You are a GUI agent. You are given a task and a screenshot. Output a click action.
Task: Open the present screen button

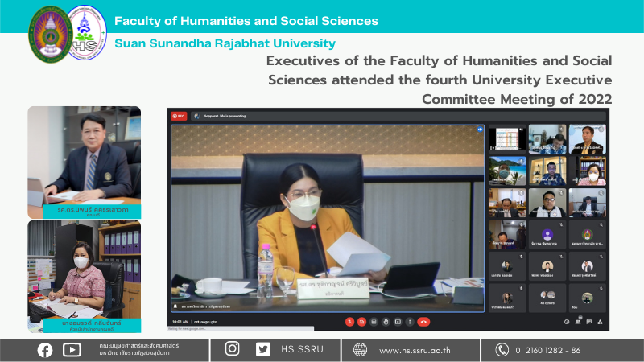(398, 322)
